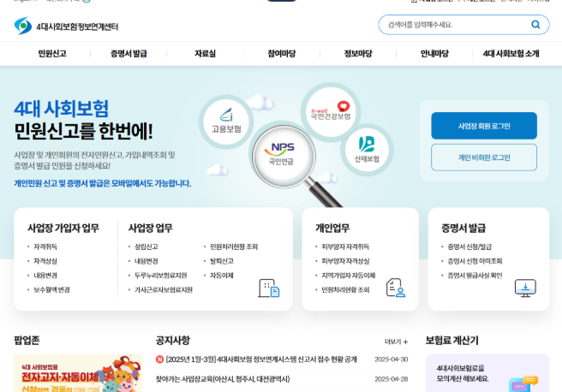Open the 4대 사회보험 소개 menu
562x392 pixels.
511,54
